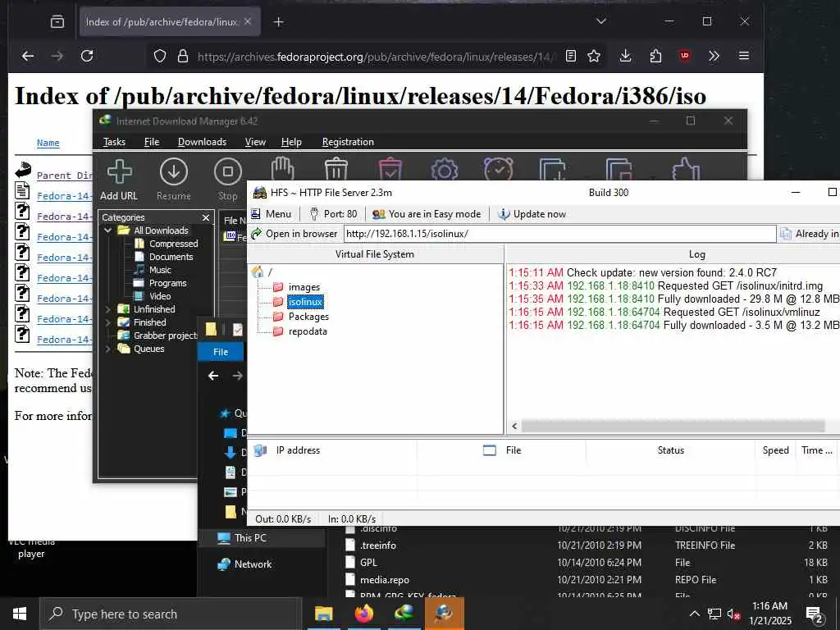The height and width of the screenshot is (630, 840).
Task: Click the thumbs-up icon in IDM toolbar
Action: tap(686, 169)
